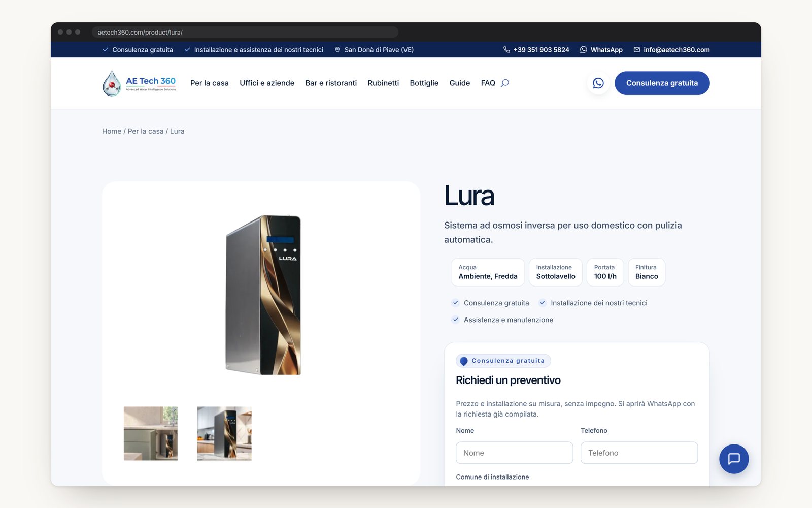Click the round WhatsApp icon button in navbar
812x508 pixels.
(598, 83)
